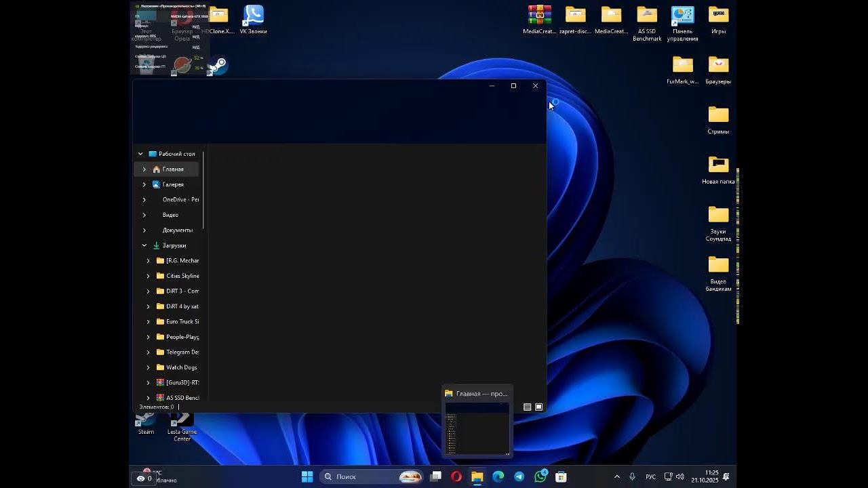Click the Поиск taskbar search box
The image size is (868, 488).
click(346, 476)
